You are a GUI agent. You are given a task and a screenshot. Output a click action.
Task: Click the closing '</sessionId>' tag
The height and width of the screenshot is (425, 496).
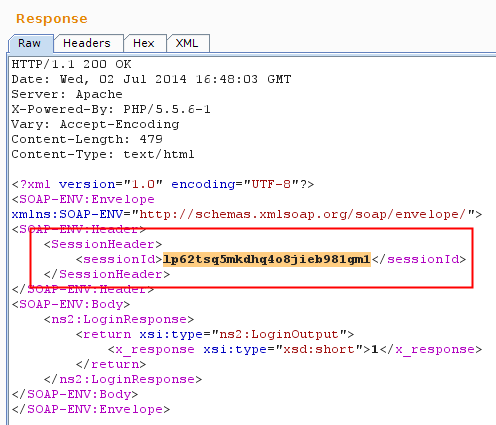pyautogui.click(x=419, y=259)
